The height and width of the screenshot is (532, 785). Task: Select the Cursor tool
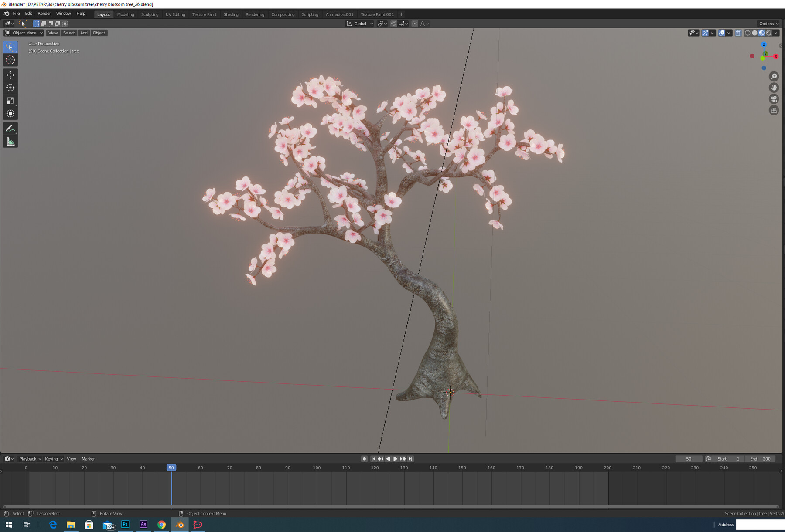[x=10, y=60]
